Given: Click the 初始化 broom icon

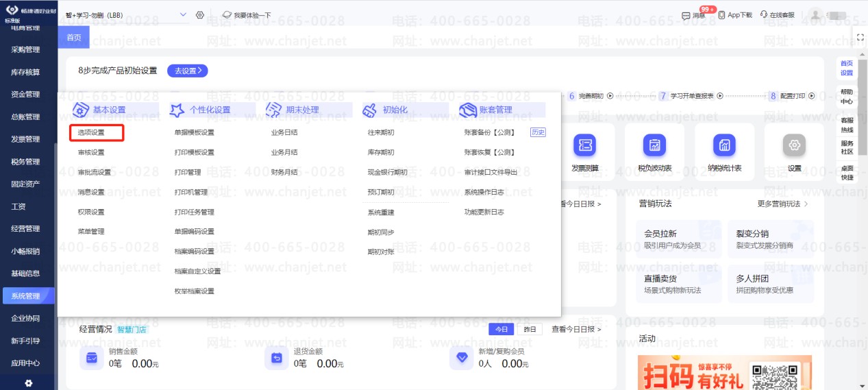Looking at the screenshot, I should pos(370,110).
